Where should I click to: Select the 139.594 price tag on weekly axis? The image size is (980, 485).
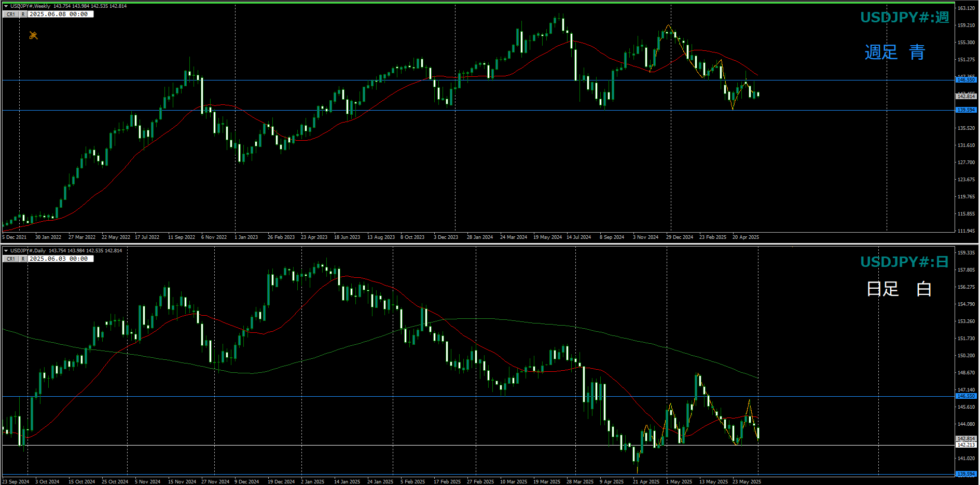966,110
